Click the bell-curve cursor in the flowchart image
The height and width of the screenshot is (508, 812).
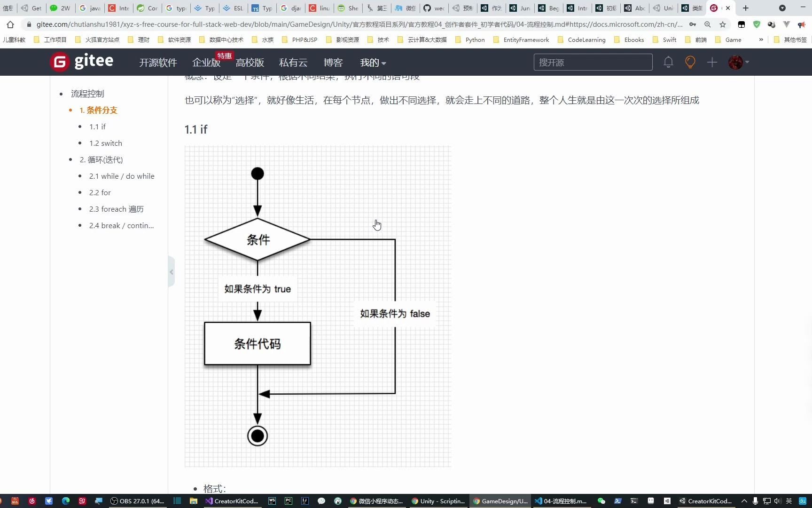pyautogui.click(x=377, y=224)
